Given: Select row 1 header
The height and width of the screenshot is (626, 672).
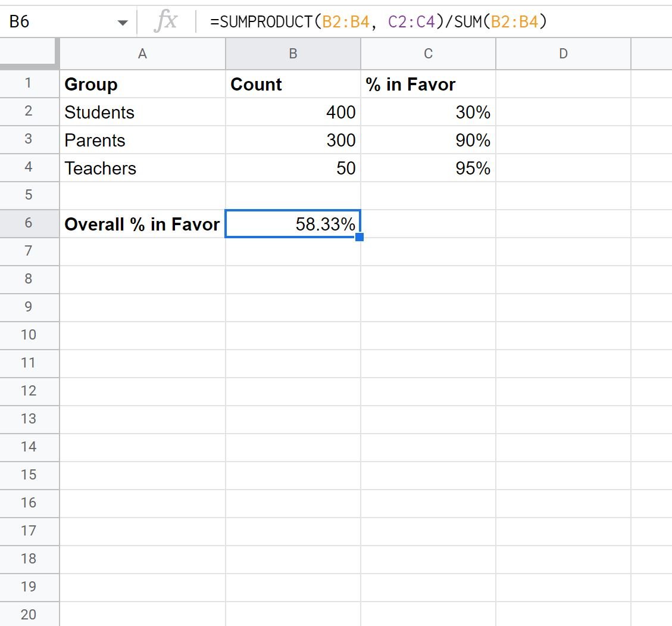Looking at the screenshot, I should (29, 83).
